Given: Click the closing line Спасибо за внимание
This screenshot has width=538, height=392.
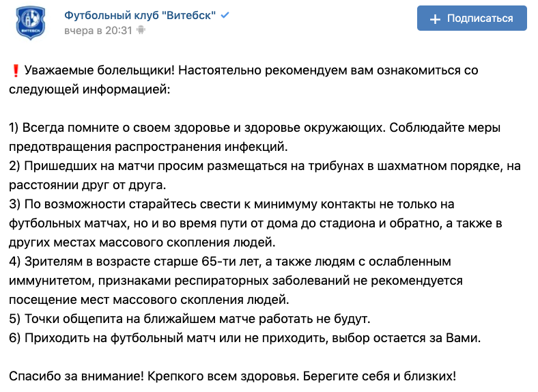Looking at the screenshot, I should [233, 376].
